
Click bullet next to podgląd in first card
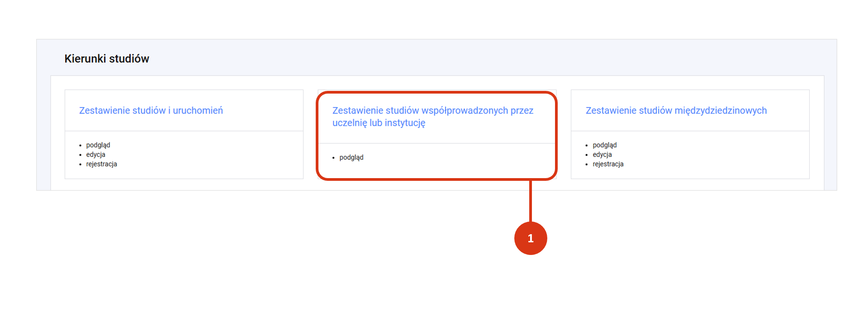pos(81,146)
